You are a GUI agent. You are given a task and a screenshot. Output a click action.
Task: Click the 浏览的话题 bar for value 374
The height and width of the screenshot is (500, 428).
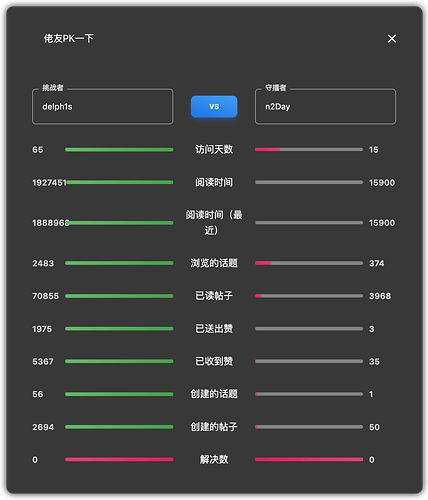pyautogui.click(x=309, y=263)
